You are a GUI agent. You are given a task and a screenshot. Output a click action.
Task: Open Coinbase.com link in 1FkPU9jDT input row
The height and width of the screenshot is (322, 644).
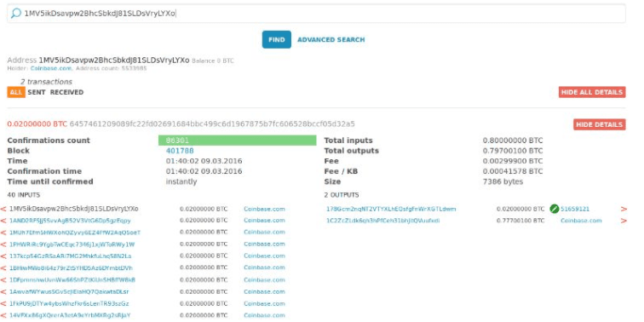click(x=264, y=304)
